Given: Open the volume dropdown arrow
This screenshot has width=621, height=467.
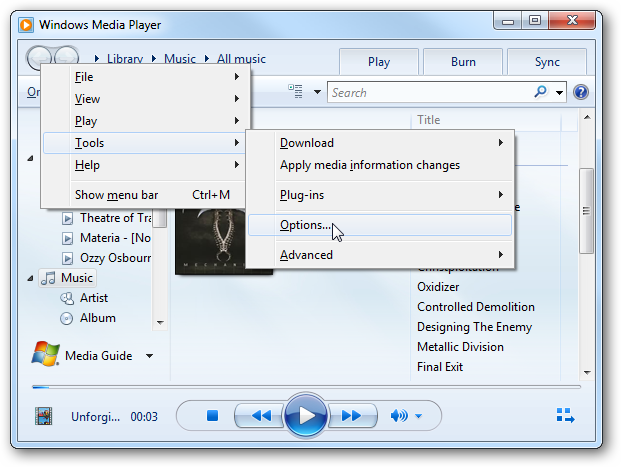Looking at the screenshot, I should point(419,416).
